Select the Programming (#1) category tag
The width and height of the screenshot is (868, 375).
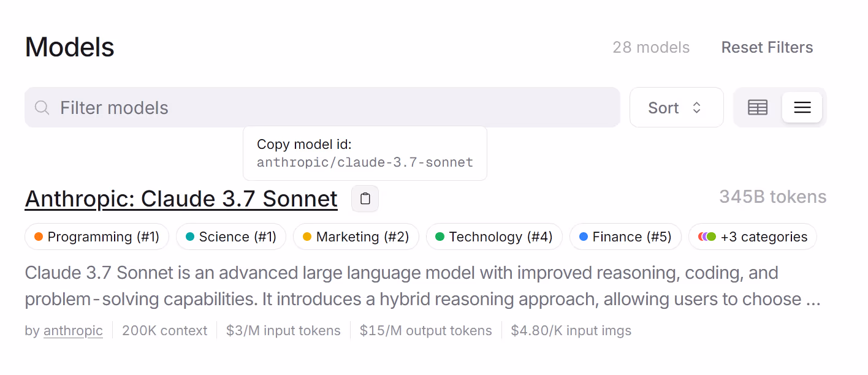(97, 237)
